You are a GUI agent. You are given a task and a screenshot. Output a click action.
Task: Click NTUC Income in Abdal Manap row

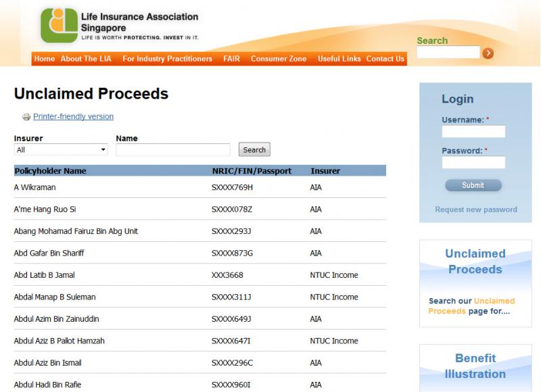[334, 297]
